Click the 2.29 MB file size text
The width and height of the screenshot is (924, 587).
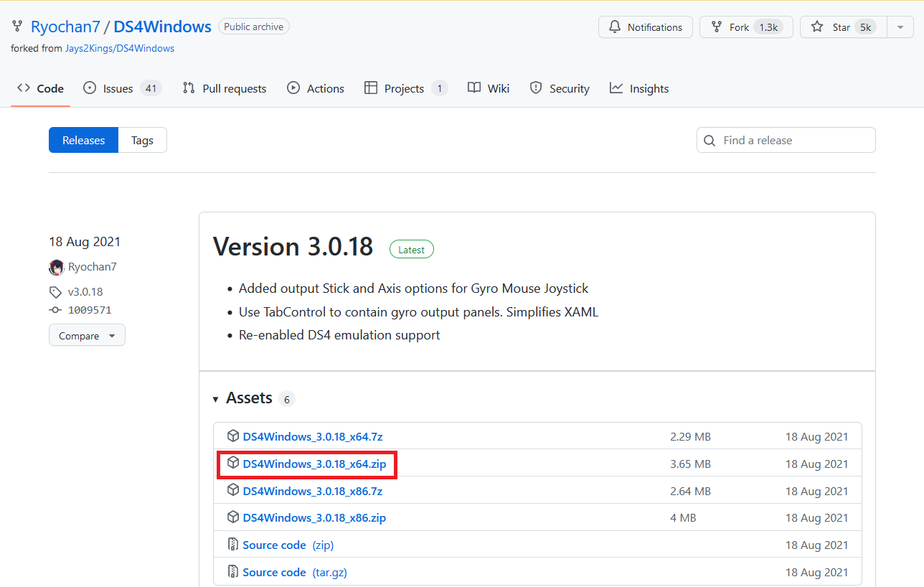691,436
